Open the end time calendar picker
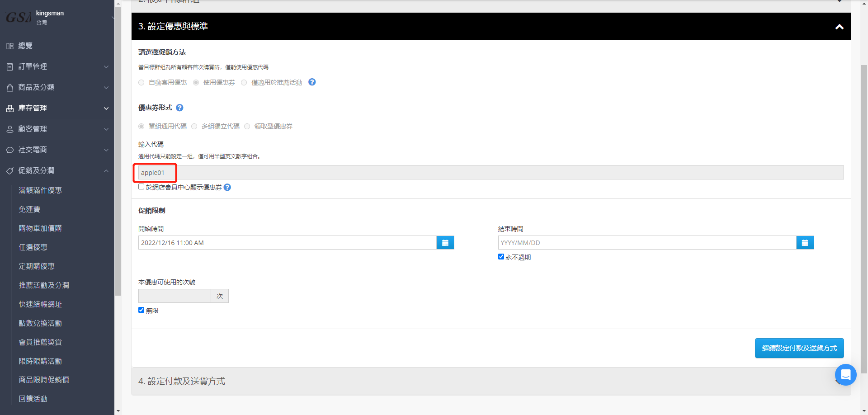868x415 pixels. pos(805,243)
